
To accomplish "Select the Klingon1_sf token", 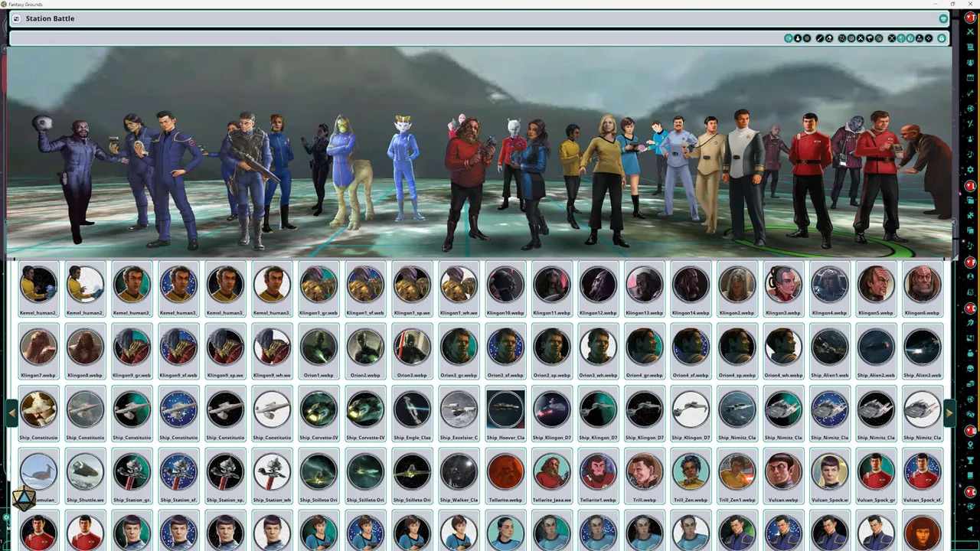I will tap(365, 289).
